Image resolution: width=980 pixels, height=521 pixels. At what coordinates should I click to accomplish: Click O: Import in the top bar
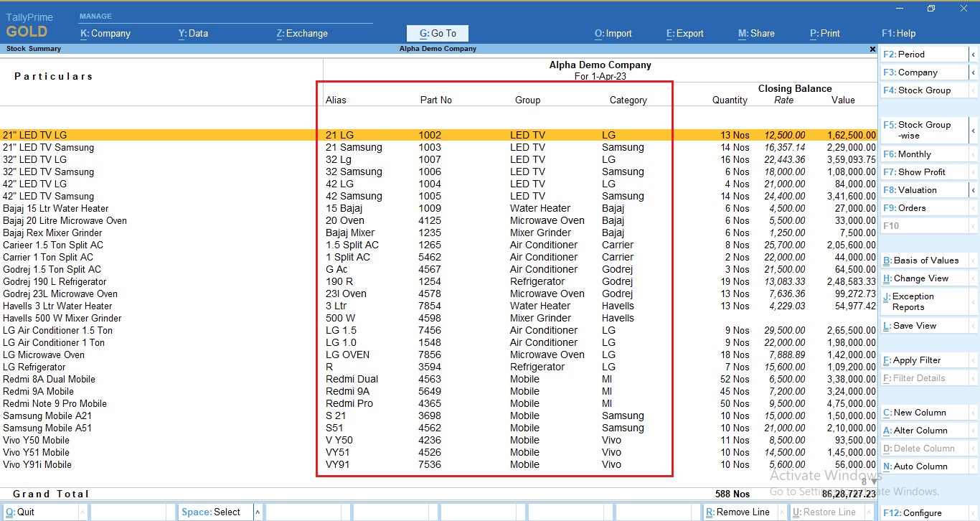coord(613,33)
